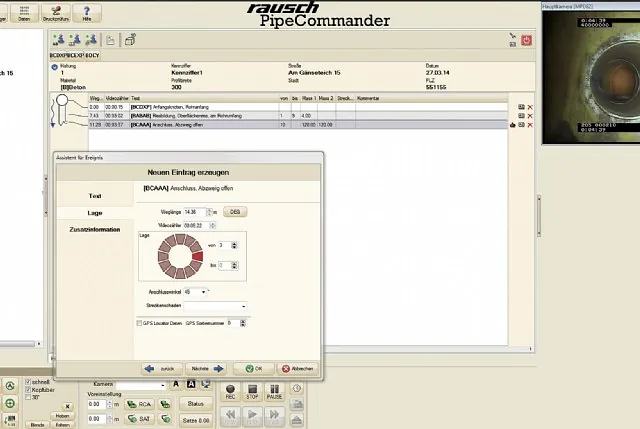Select the BDCY quick-code tab

point(92,55)
